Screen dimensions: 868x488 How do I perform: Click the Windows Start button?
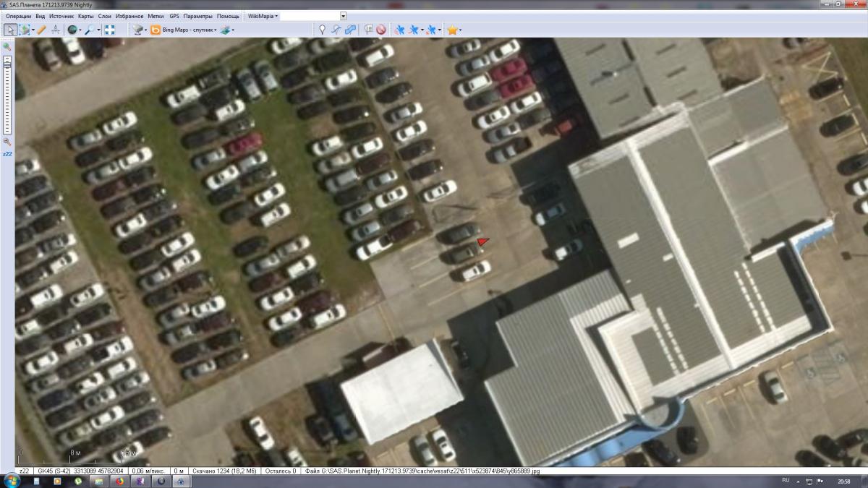12,481
